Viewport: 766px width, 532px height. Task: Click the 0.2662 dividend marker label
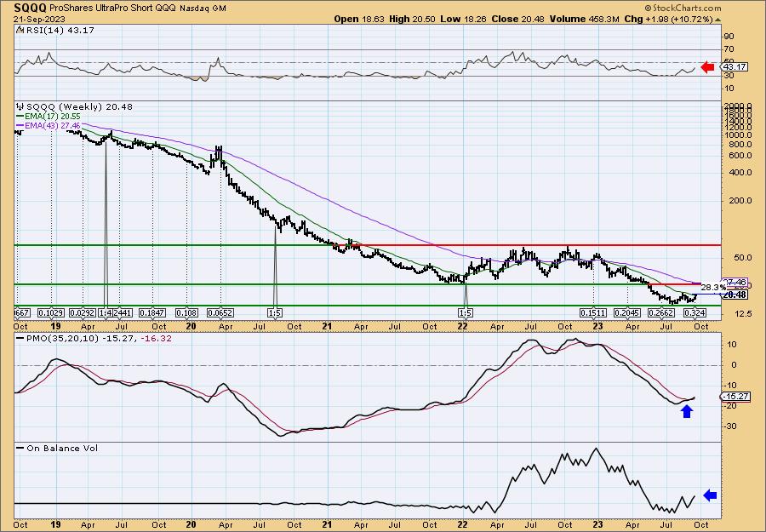662,312
